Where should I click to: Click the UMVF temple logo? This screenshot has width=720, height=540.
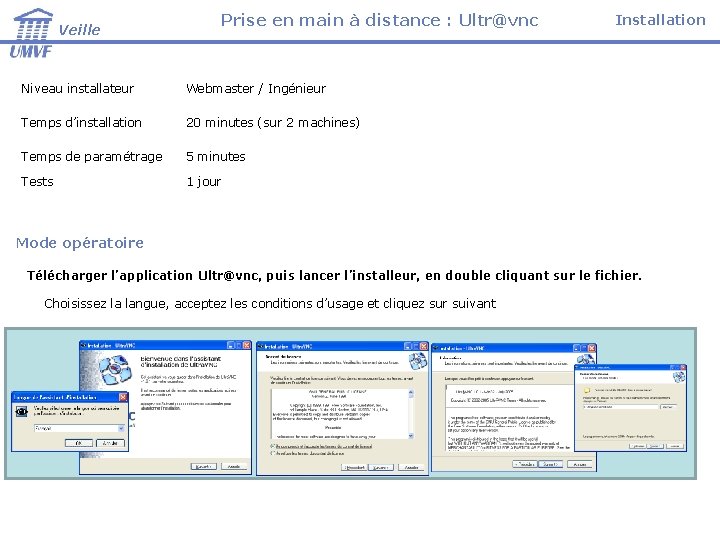tap(31, 33)
